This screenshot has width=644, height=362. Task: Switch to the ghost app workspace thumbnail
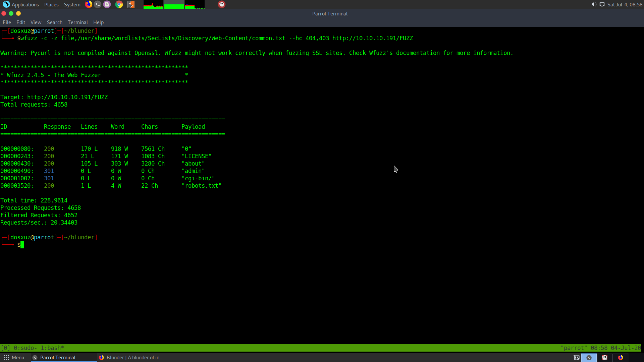[x=605, y=358]
